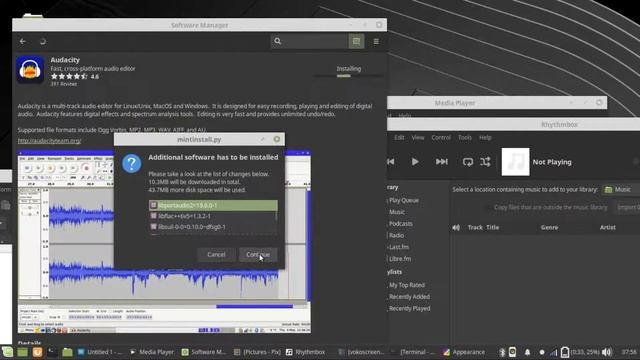Select Podcasts in Rhythmbox sidebar
Viewport: 640px width, 360px height.
[400, 224]
